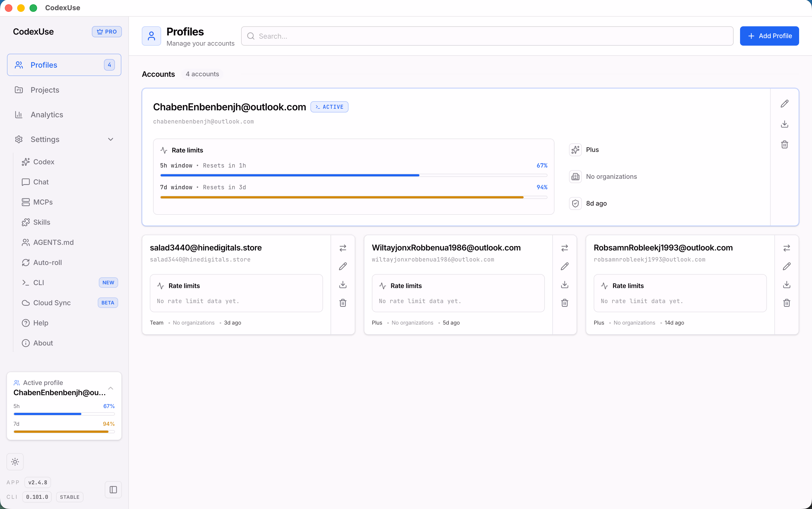Open the Cloud Sync settings
The image size is (812, 509).
52,303
